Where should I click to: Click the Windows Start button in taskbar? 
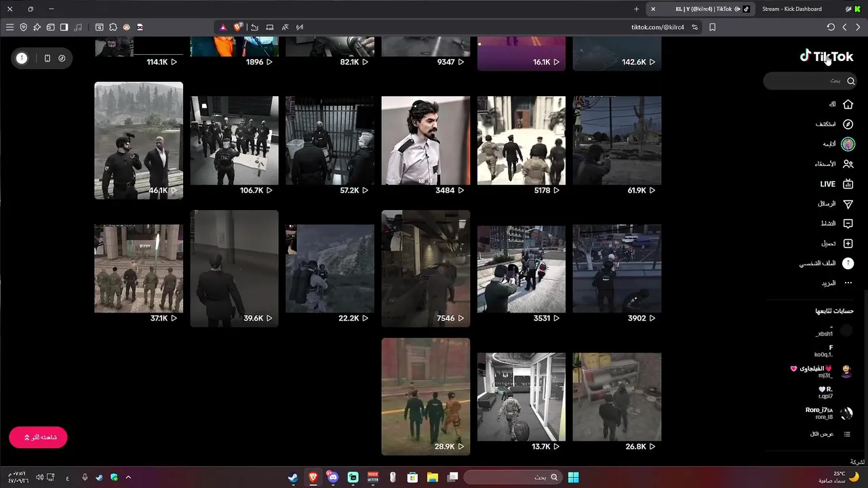coord(573,477)
